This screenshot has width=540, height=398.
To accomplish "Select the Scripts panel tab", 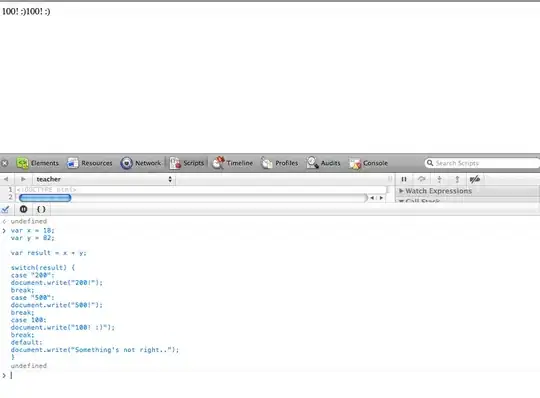I will [187, 163].
